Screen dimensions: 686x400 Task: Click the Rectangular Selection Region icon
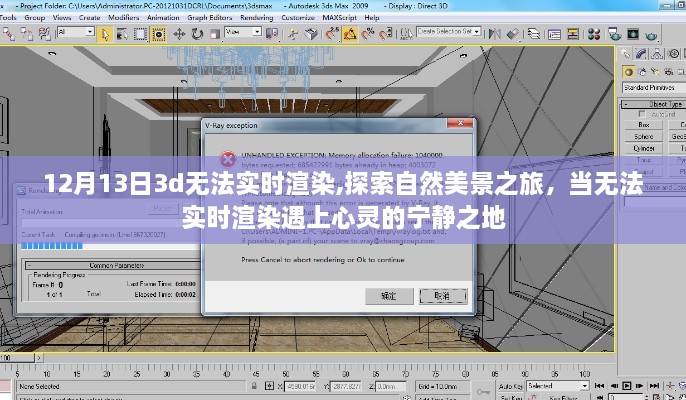140,34
